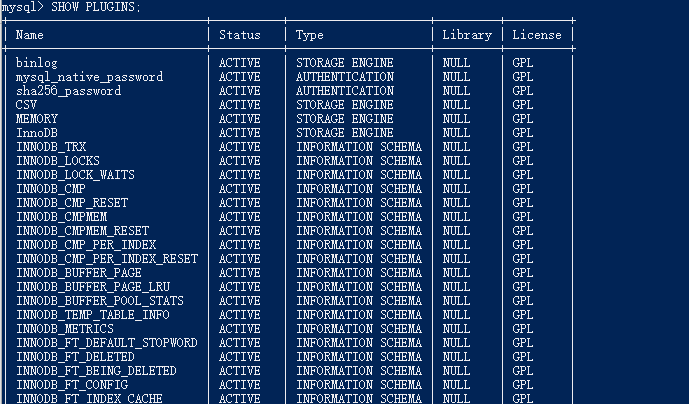Click STORAGE ENGINE type in binlog row

pyautogui.click(x=344, y=63)
